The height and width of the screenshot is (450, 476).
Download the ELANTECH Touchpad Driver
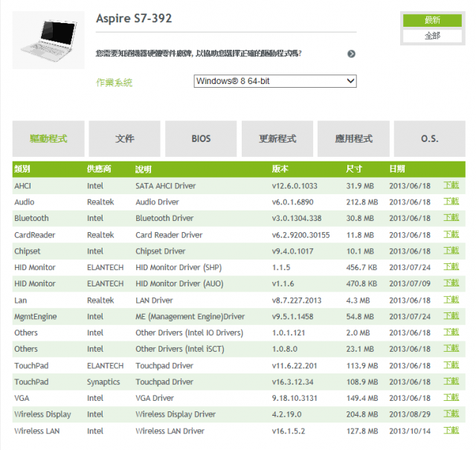coord(451,365)
